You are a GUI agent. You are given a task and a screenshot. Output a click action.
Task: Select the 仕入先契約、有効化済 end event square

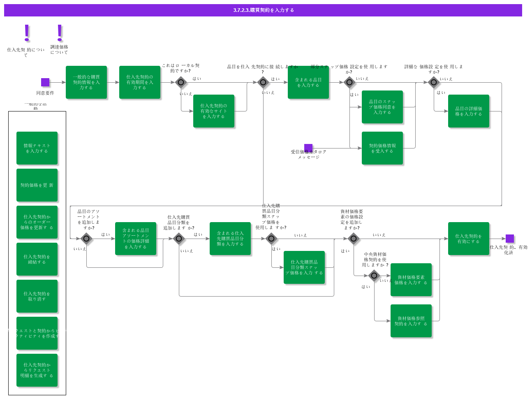(510, 239)
